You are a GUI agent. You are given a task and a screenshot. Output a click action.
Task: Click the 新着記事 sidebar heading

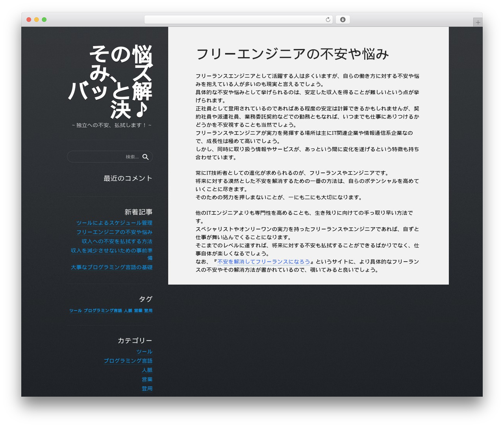click(139, 212)
